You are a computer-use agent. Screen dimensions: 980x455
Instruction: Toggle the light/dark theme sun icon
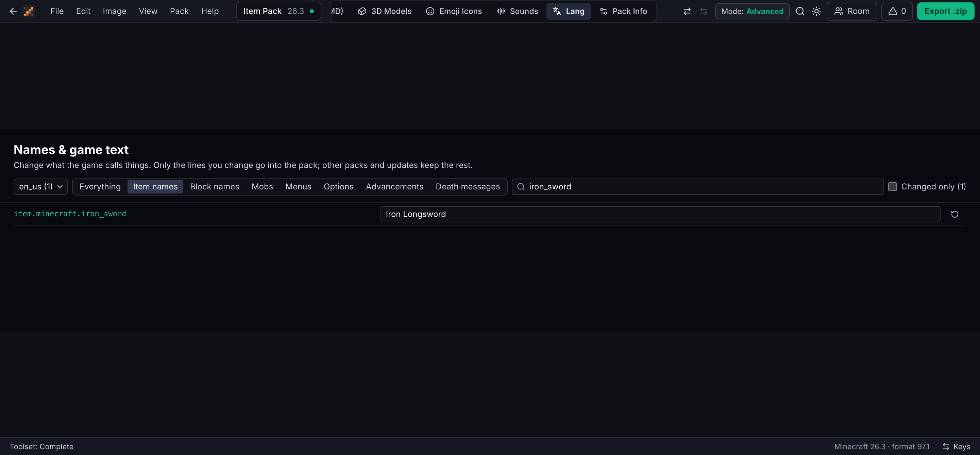click(x=816, y=12)
